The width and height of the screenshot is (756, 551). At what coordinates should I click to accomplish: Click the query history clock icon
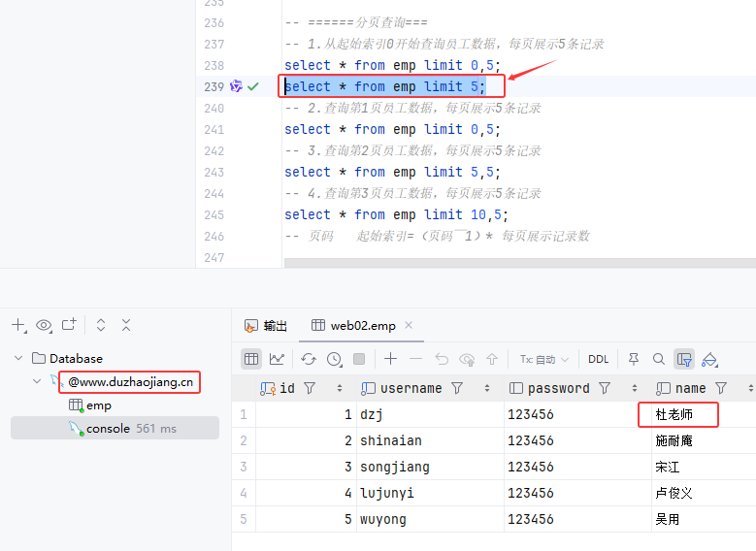(334, 359)
